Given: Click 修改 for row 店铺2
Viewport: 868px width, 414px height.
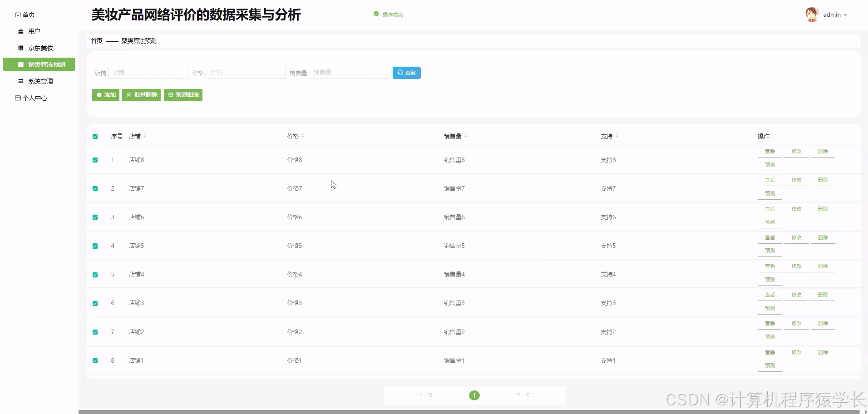Looking at the screenshot, I should point(797,324).
